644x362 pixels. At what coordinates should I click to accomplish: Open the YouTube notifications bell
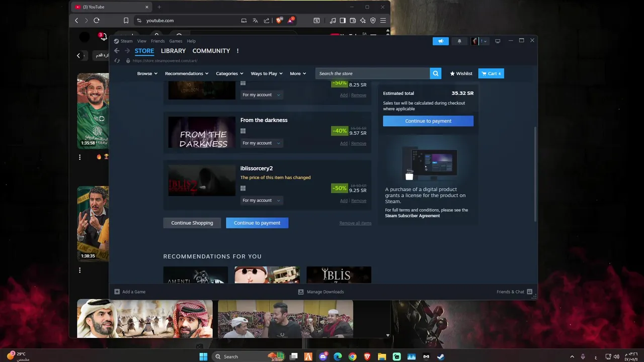[x=103, y=37]
